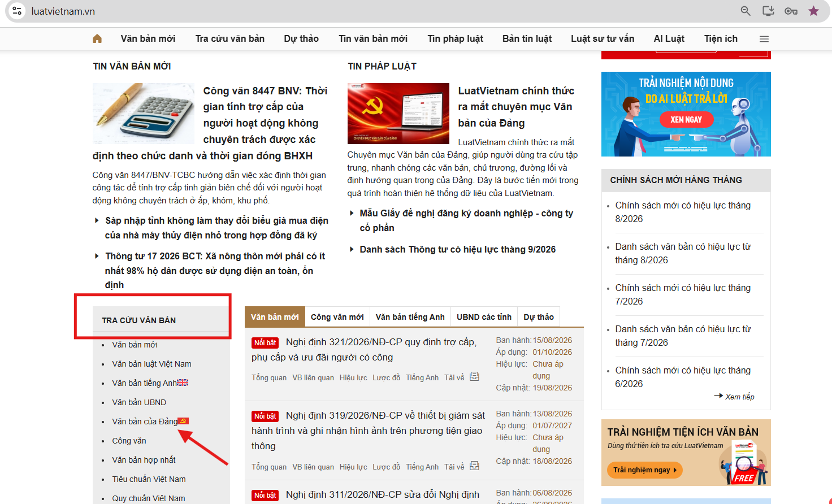Click the XEM NGAY button on the AI Luật banner
This screenshot has height=504, width=832.
click(x=686, y=120)
